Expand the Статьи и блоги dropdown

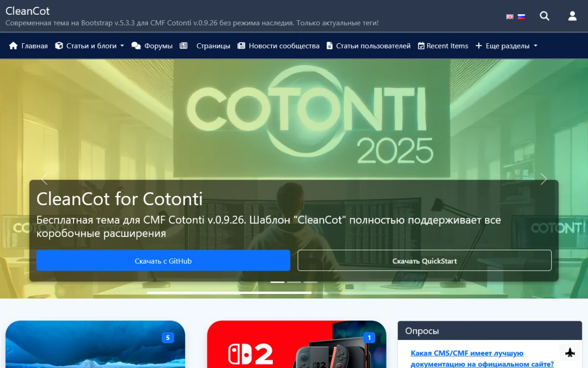pyautogui.click(x=89, y=46)
